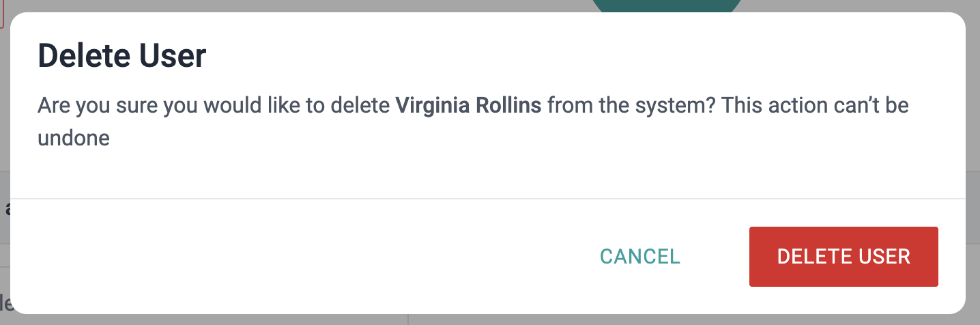
Task: Click the cut-off text at bottom-left corner
Action: point(5,300)
